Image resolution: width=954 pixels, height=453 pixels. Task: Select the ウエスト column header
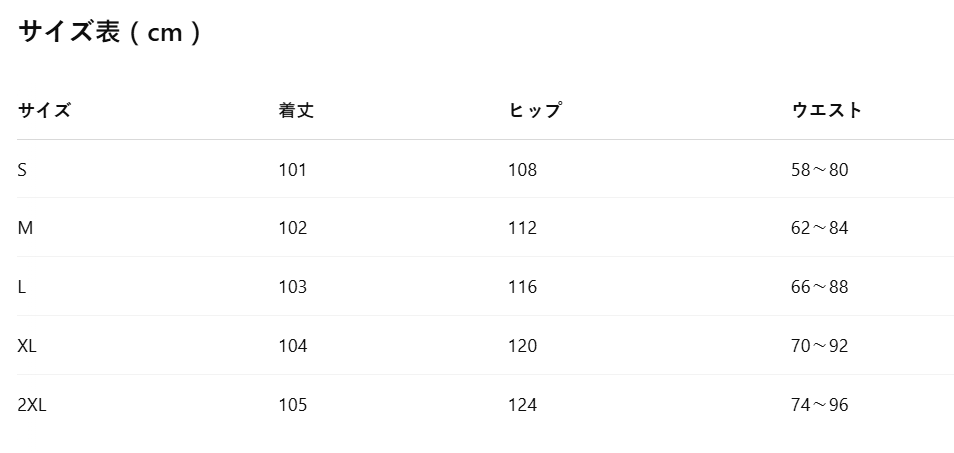[827, 111]
